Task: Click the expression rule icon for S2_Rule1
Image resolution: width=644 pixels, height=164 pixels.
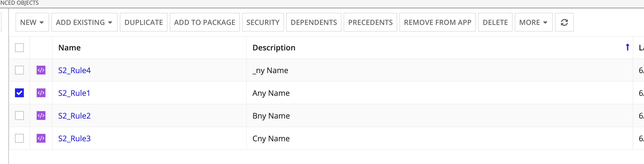Action: [41, 93]
